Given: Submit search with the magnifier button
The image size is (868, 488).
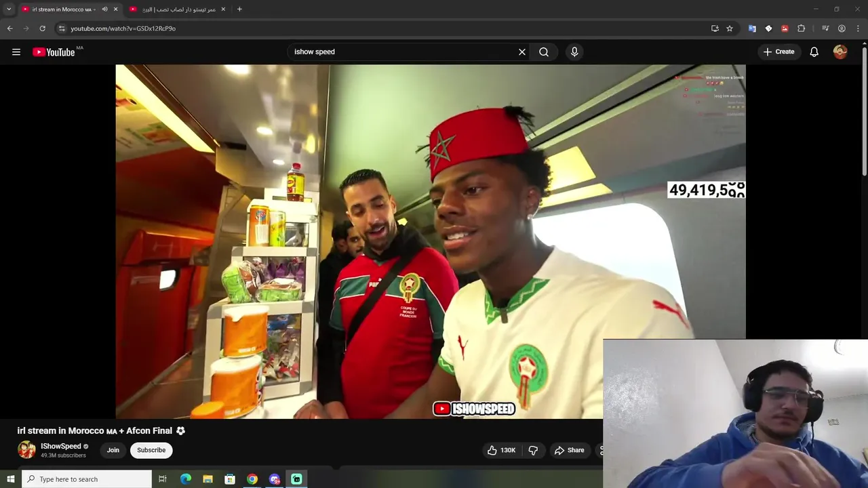Looking at the screenshot, I should point(544,52).
